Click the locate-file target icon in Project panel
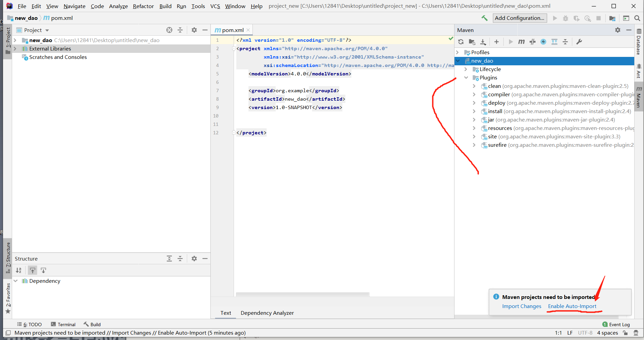Image resolution: width=644 pixels, height=340 pixels. pos(169,30)
